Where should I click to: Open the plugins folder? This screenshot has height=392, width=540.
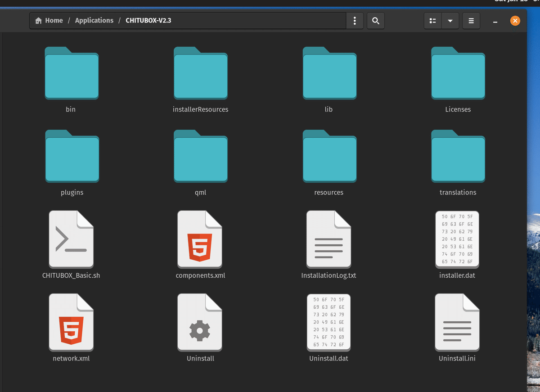(72, 156)
